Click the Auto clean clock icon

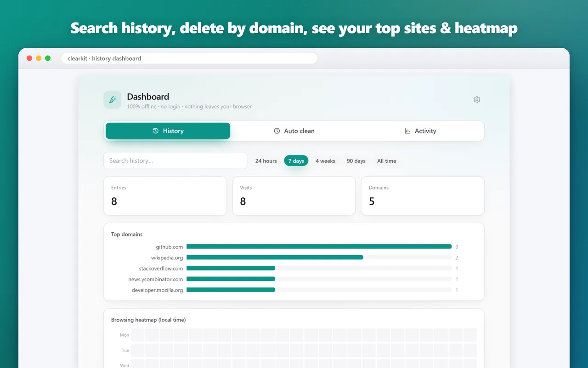coord(277,131)
